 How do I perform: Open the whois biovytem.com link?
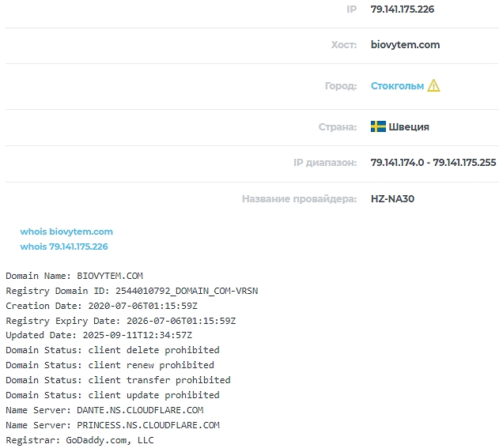tap(66, 232)
